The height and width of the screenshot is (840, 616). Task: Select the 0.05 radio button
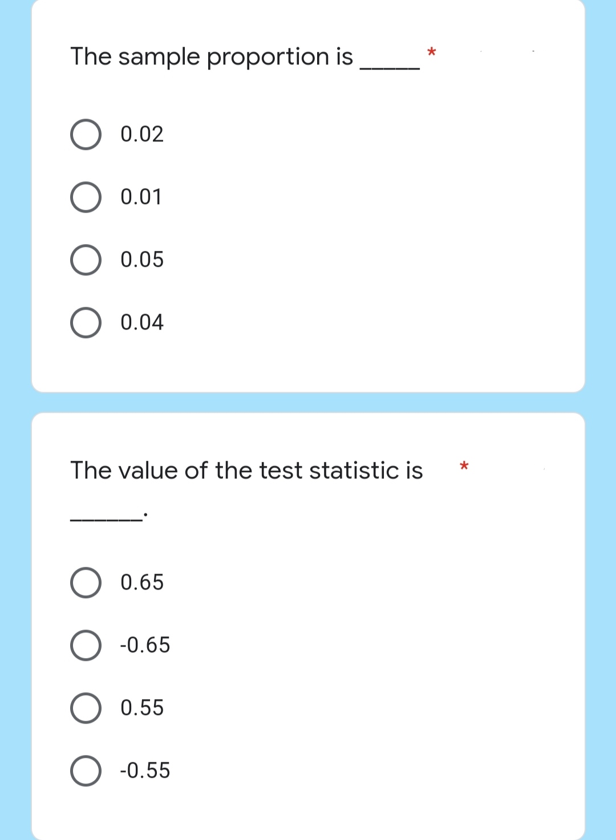tap(86, 261)
